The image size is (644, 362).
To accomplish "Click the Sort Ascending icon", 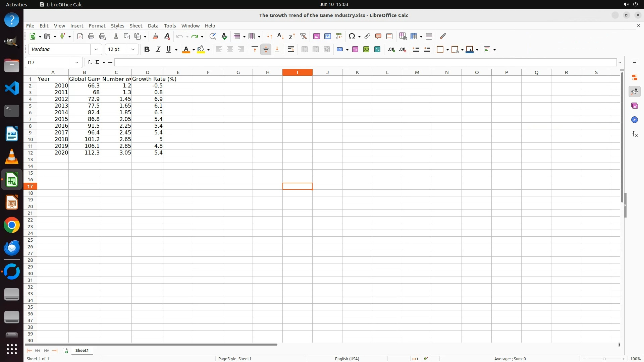I will click(280, 36).
